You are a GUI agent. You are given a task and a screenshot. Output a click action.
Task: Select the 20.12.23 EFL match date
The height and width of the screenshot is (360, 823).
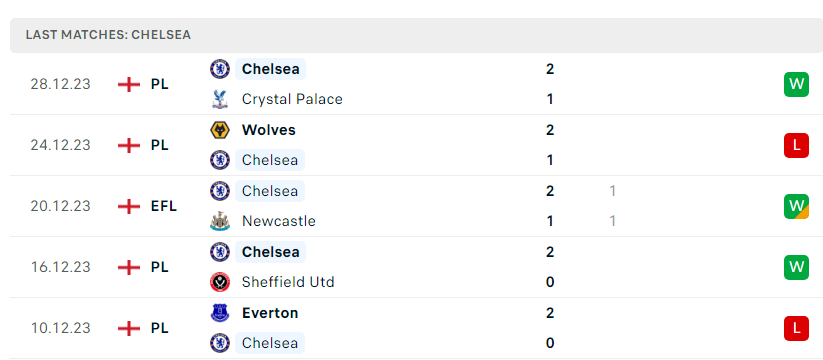pos(60,206)
